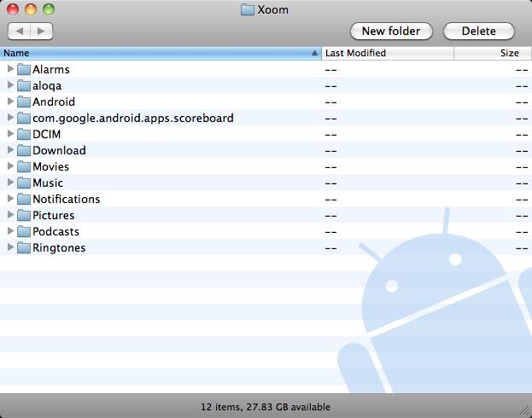The width and height of the screenshot is (532, 418).
Task: Grab the window resize handle corner
Action: click(525, 411)
